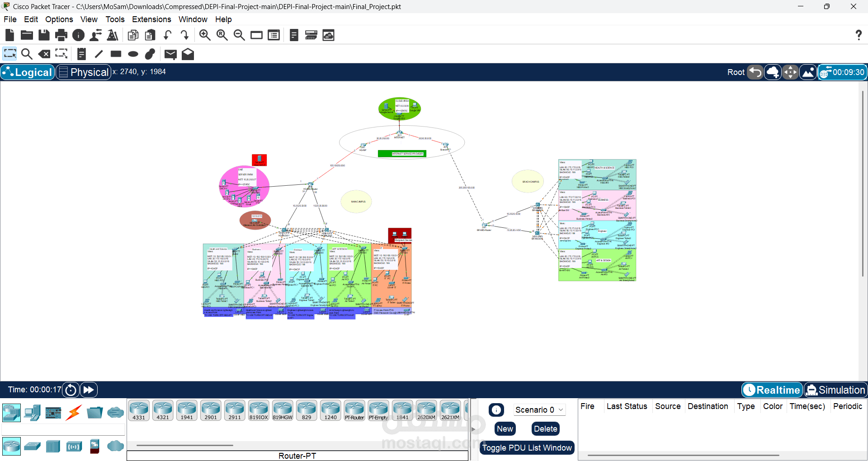Click the Power Cycle Devices lightning icon

(x=74, y=413)
